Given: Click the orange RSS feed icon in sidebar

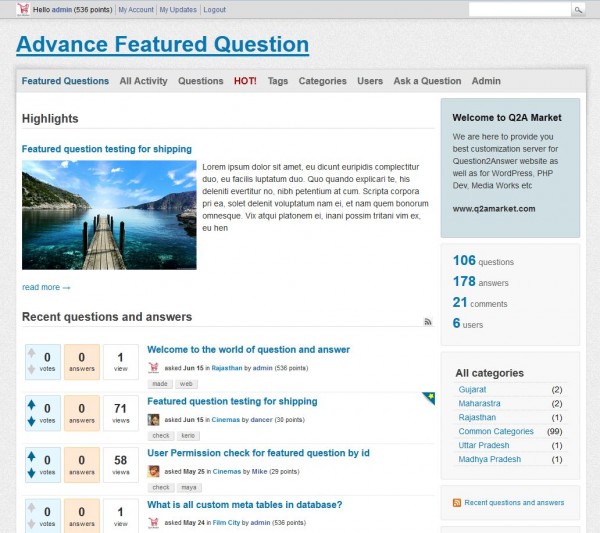Looking at the screenshot, I should (x=457, y=503).
